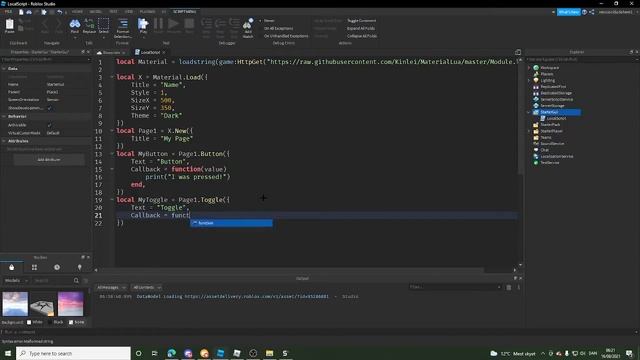Image resolution: width=640 pixels, height=360 pixels.
Task: Open the All Contexts output filter dropdown
Action: click(147, 287)
